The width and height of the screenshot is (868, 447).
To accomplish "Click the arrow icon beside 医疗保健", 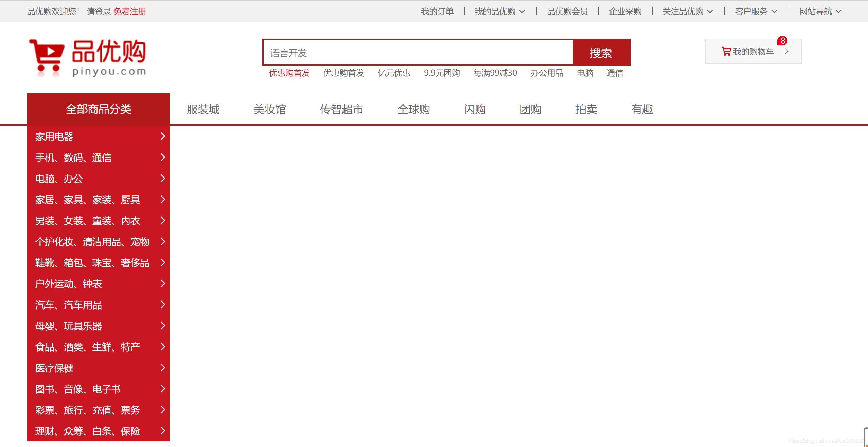I will coord(163,368).
